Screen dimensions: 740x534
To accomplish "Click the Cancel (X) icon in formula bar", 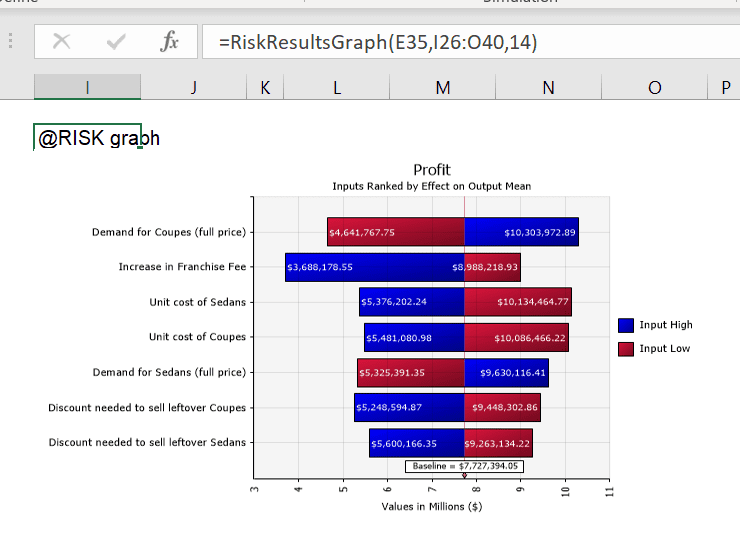I will click(62, 42).
